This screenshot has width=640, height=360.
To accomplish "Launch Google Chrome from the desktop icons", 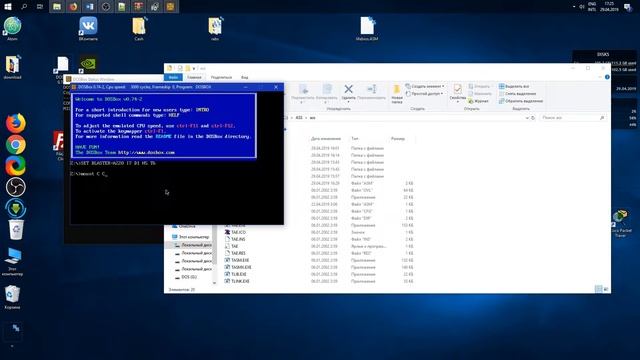I will click(16, 144).
